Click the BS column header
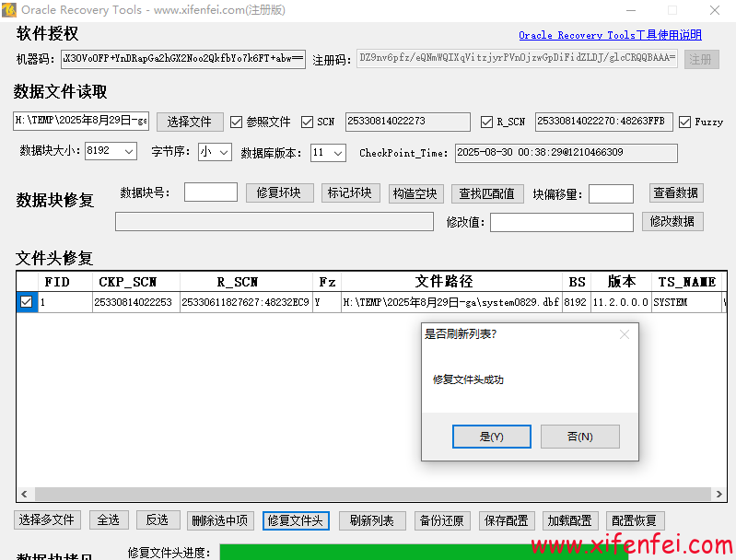This screenshot has height=560, width=736. pyautogui.click(x=577, y=282)
